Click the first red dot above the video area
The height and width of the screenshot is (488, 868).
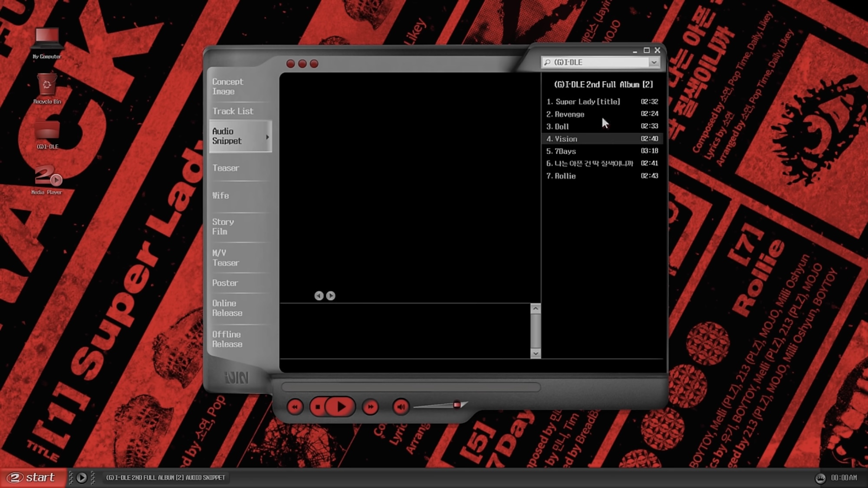(291, 64)
